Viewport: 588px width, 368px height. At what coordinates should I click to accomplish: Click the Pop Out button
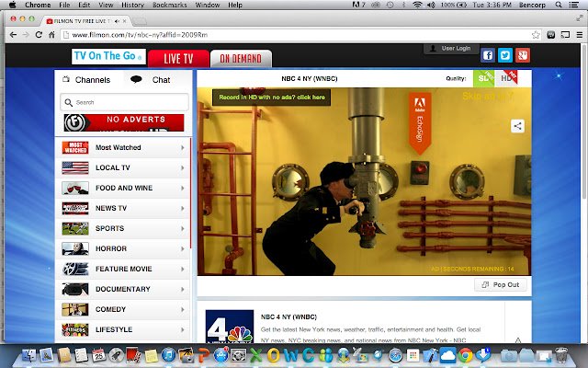click(x=501, y=284)
